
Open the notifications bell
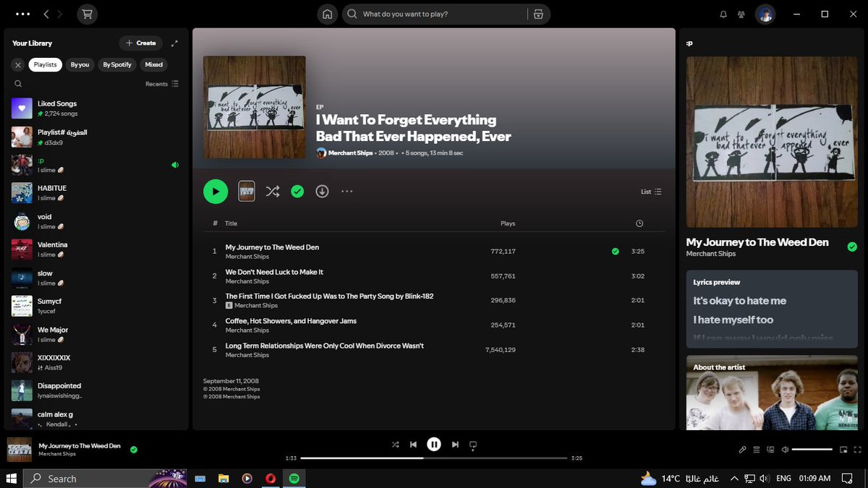tap(723, 14)
